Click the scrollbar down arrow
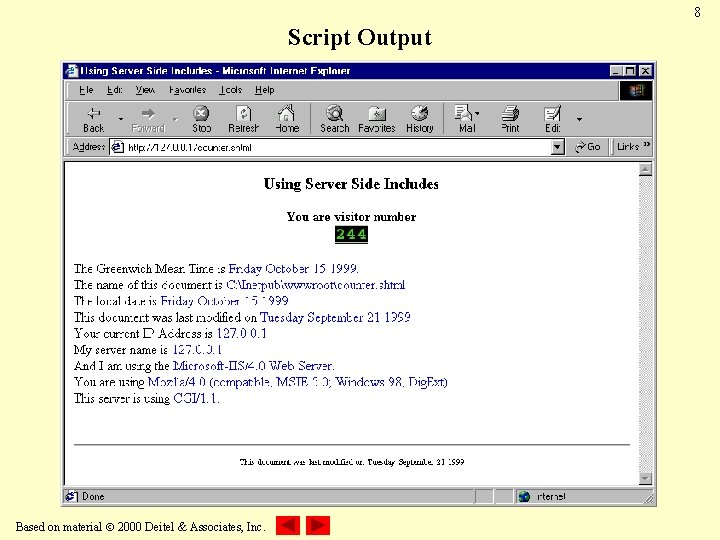The image size is (720, 540). (x=645, y=478)
